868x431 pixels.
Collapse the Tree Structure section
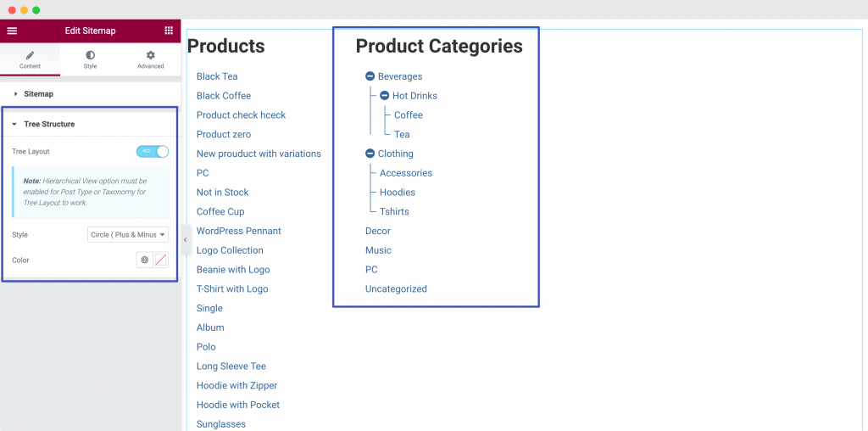click(90, 124)
